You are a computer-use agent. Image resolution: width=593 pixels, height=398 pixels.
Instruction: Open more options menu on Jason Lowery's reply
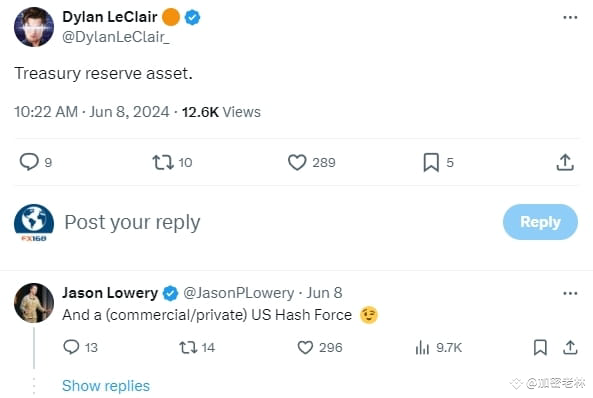tap(570, 293)
